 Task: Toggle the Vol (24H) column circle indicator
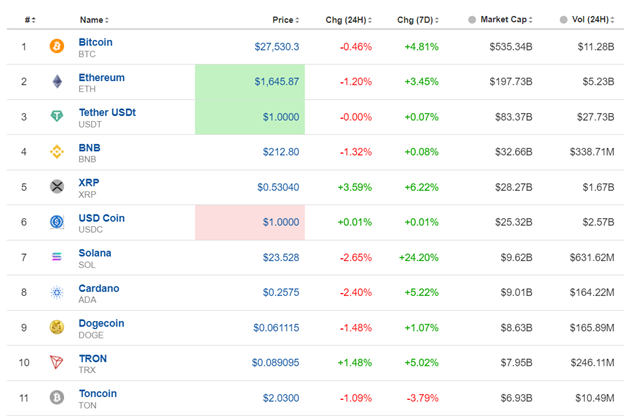[x=563, y=19]
